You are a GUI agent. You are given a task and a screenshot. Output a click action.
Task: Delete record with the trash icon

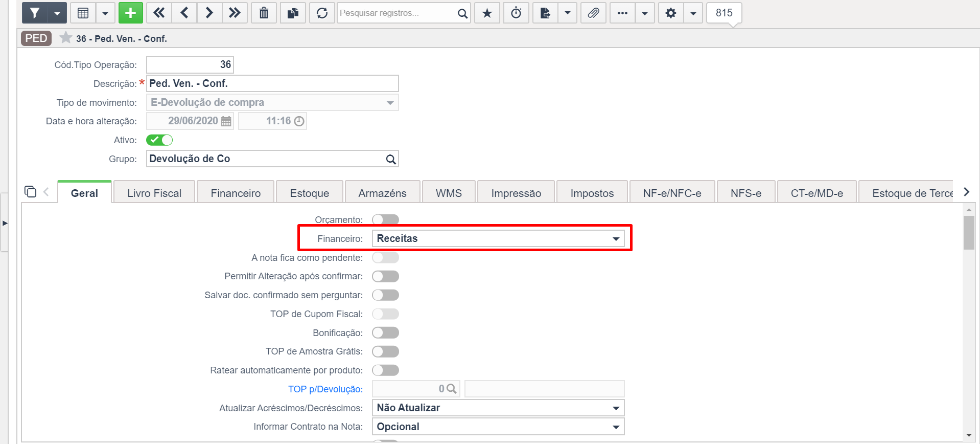[264, 13]
